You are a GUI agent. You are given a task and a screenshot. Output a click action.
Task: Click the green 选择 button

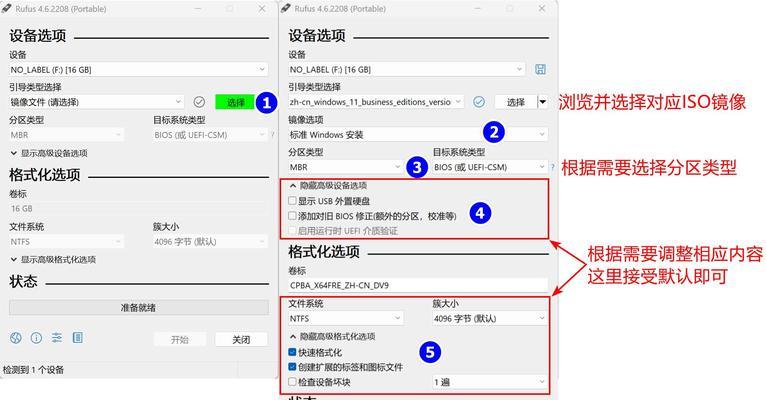click(235, 102)
